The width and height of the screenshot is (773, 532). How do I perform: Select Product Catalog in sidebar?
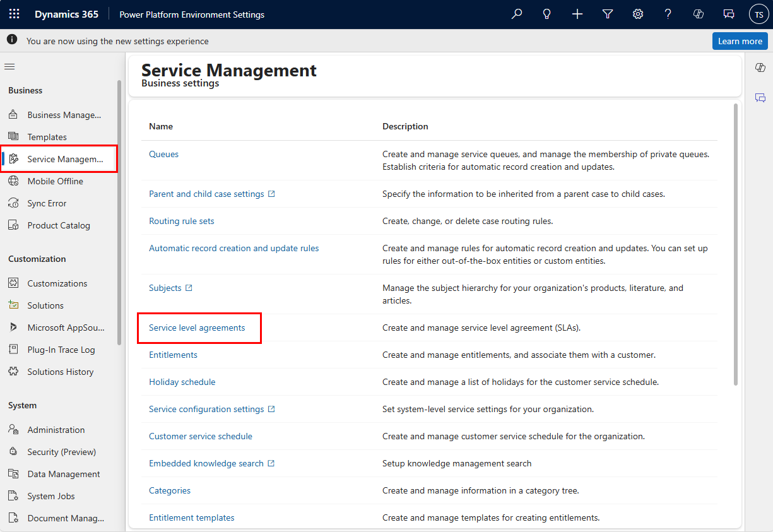click(59, 225)
